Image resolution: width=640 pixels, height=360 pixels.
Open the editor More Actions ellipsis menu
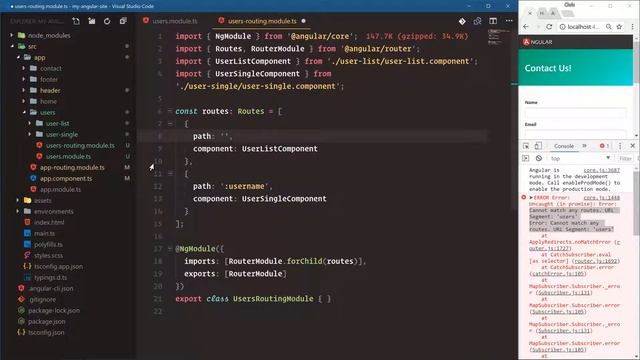tap(509, 21)
